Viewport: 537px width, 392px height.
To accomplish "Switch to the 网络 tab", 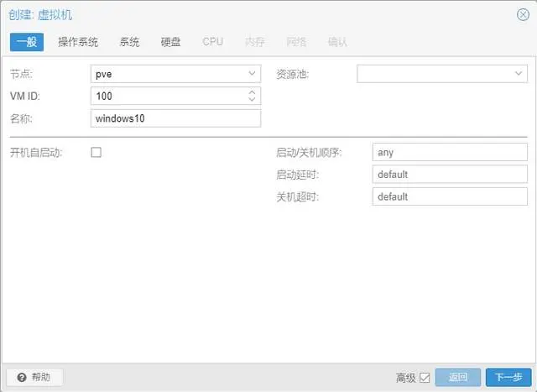I will pyautogui.click(x=296, y=42).
